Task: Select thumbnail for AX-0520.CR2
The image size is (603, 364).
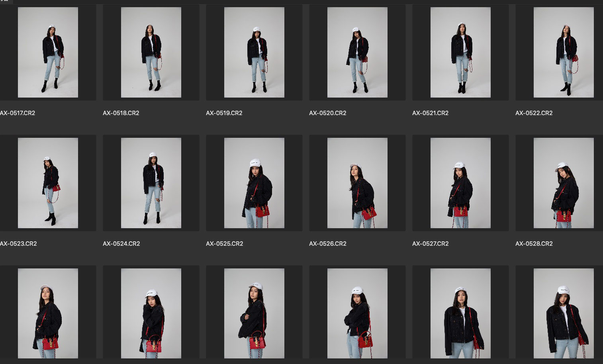Action: (x=357, y=53)
